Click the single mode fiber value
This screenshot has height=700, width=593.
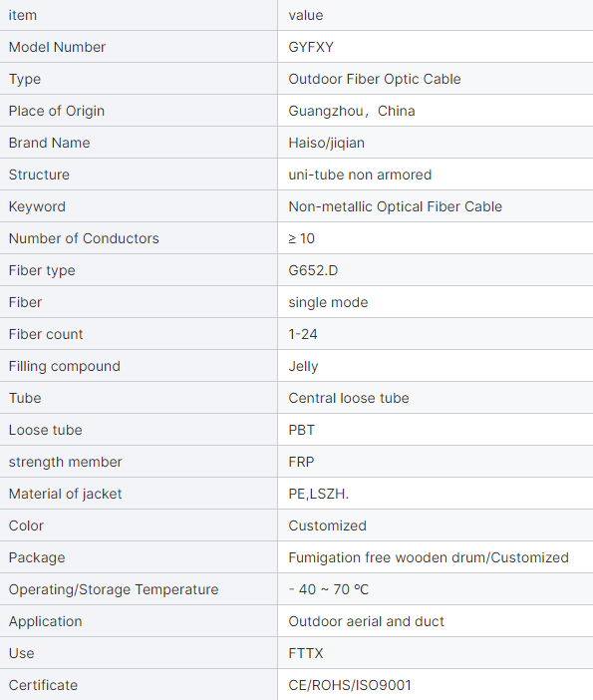click(x=329, y=302)
